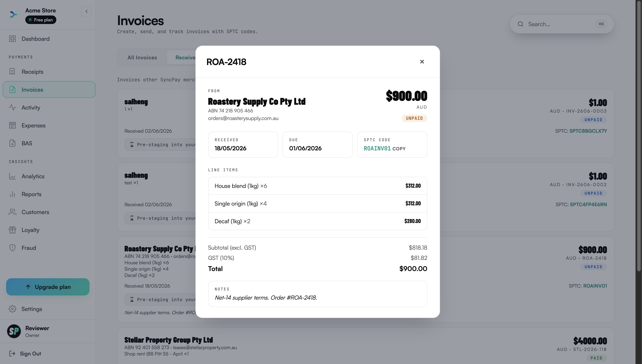Click the 'ROA-2418' dialog title
This screenshot has width=642, height=364.
226,62
